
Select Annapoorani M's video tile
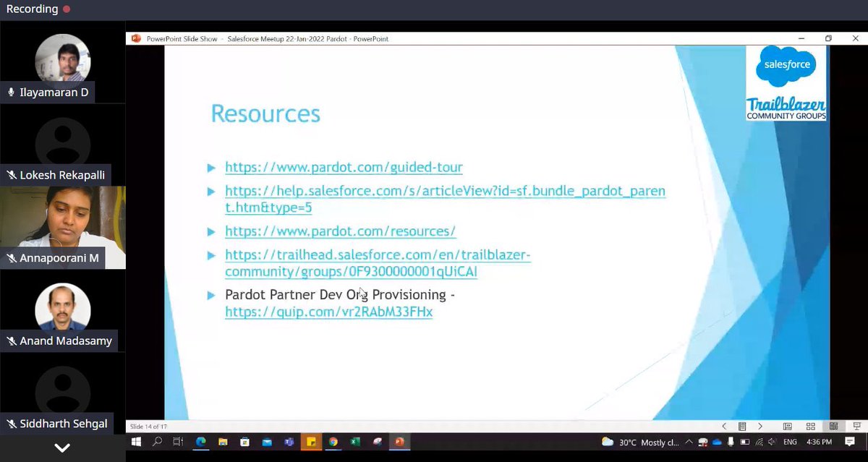[62, 227]
